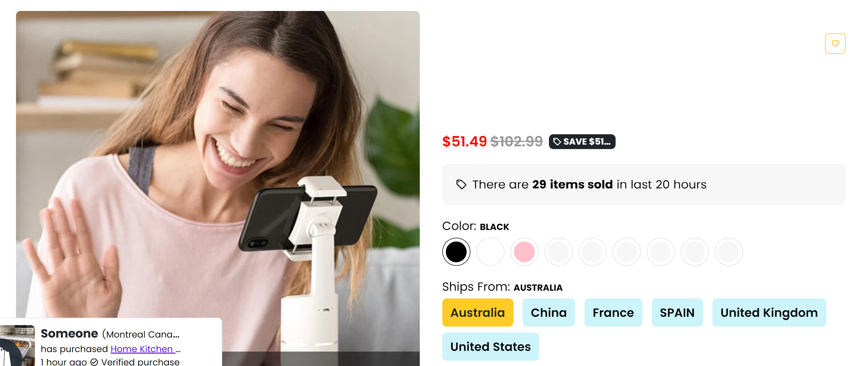Click the tag icon beside items sold
868x366 pixels.
pos(461,184)
